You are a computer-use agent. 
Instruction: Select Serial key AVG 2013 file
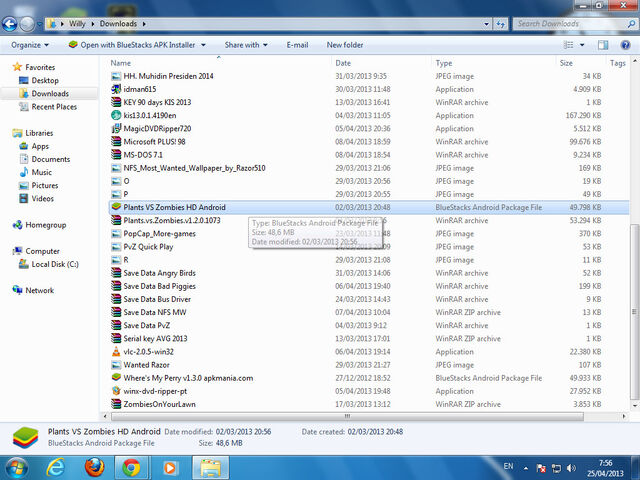155,338
